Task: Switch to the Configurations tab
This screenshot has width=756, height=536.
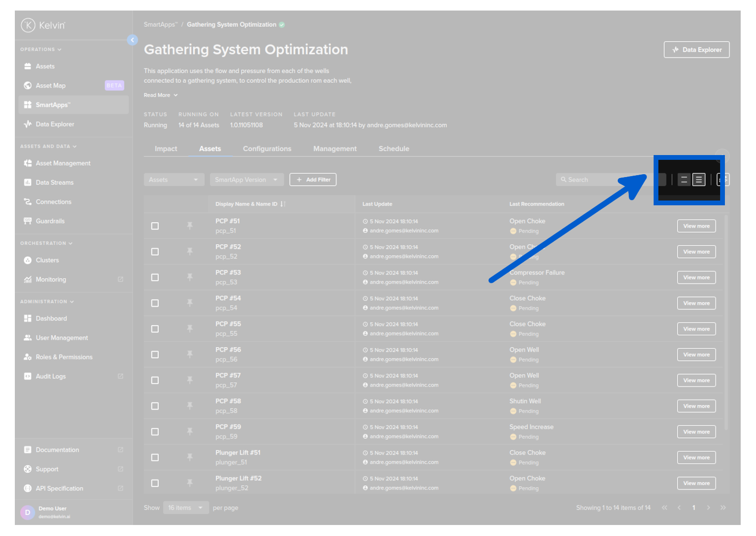Action: [x=267, y=149]
